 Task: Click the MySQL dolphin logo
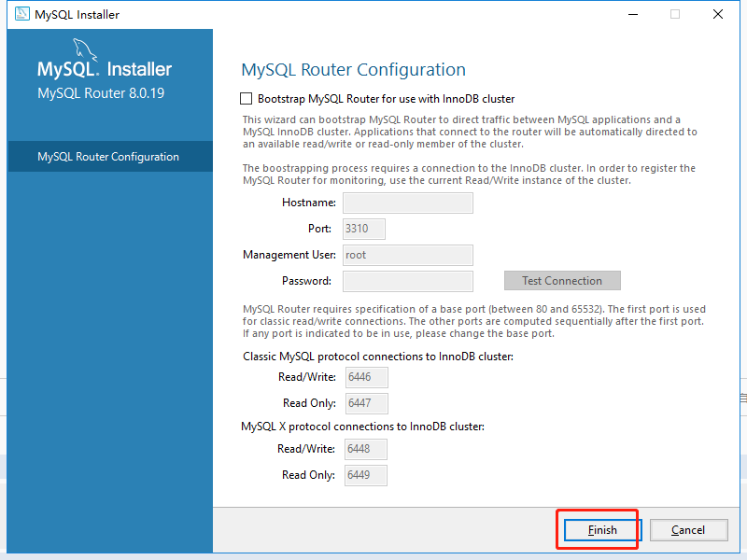pyautogui.click(x=84, y=49)
